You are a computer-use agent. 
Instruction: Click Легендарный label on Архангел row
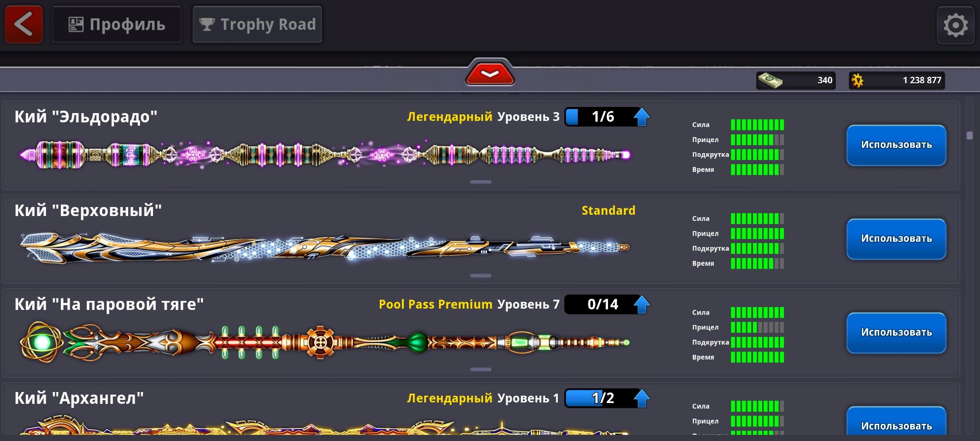[450, 399]
